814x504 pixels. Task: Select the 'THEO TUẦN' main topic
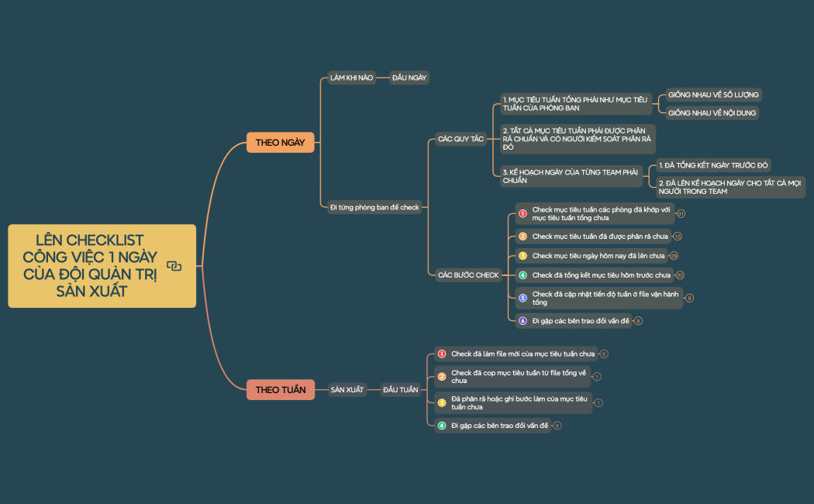[280, 389]
